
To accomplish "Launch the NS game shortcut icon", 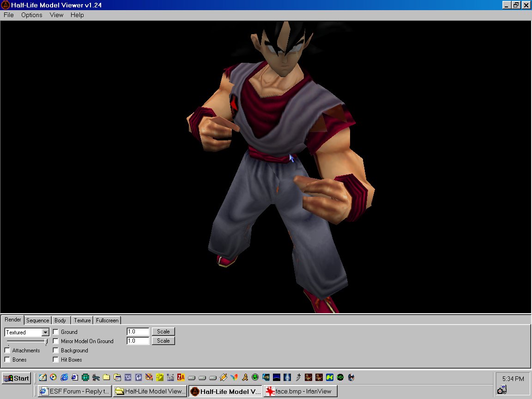I will click(266, 377).
